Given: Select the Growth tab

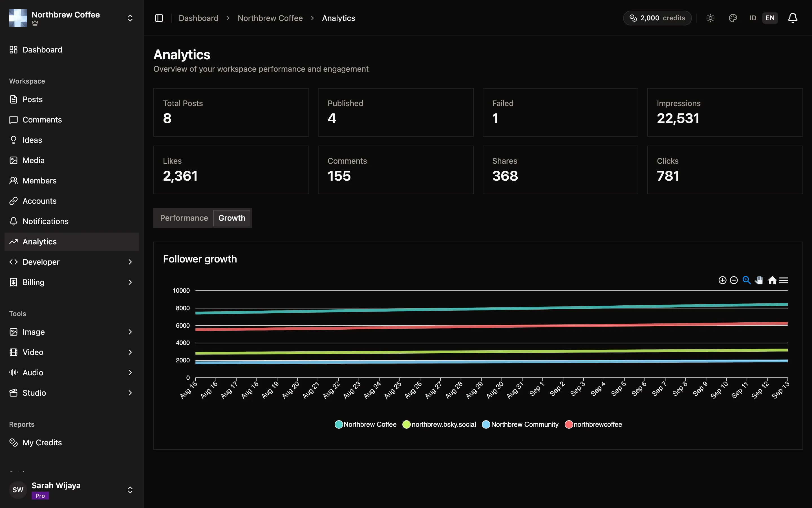Looking at the screenshot, I should click(232, 218).
